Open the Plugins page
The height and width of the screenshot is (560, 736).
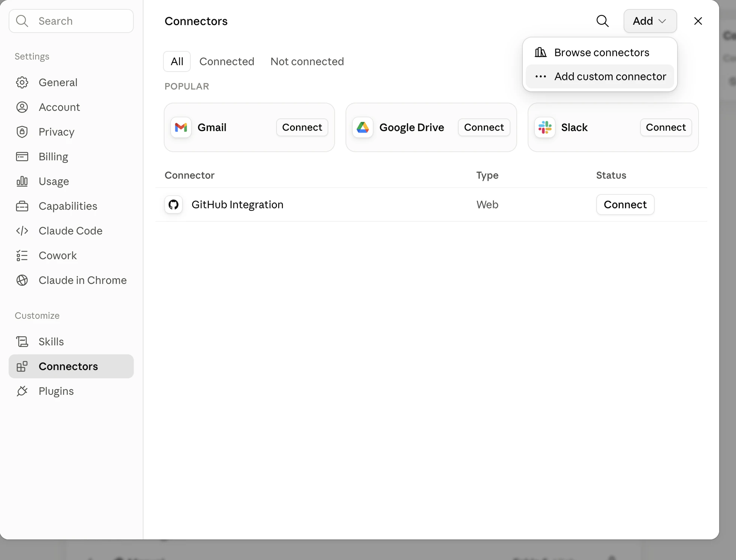coord(71,391)
